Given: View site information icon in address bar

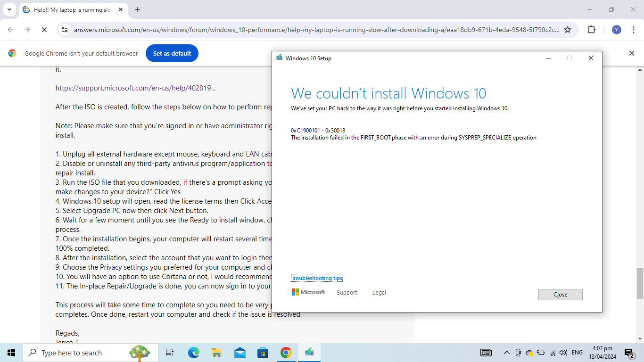Looking at the screenshot, I should 65,30.
